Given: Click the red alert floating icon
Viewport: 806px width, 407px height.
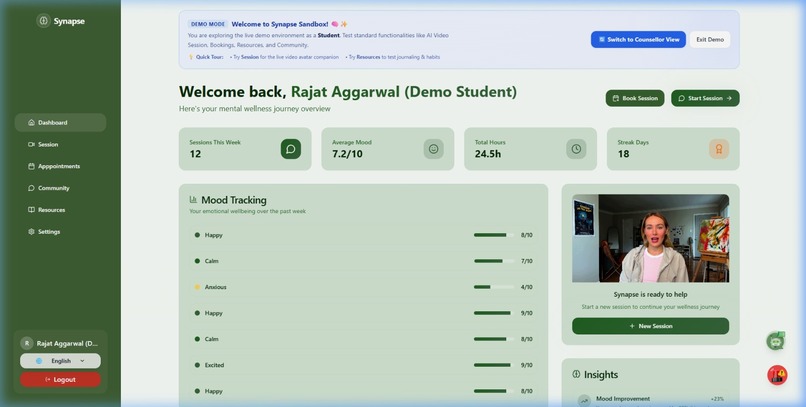Looking at the screenshot, I should (777, 375).
